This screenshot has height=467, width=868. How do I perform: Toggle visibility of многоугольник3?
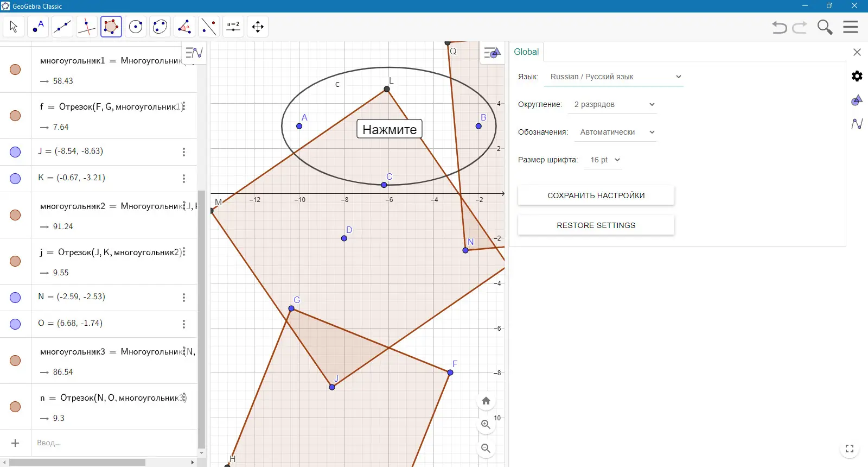coord(15,361)
